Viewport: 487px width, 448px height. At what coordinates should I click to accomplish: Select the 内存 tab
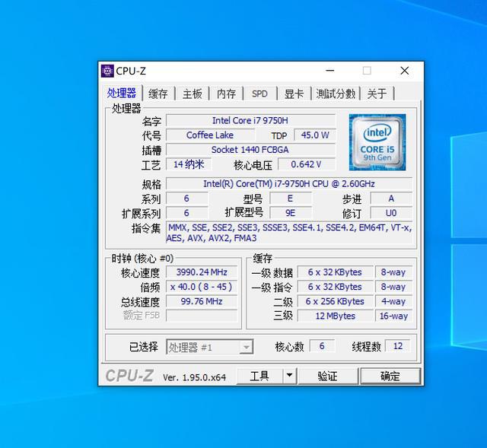click(x=226, y=94)
